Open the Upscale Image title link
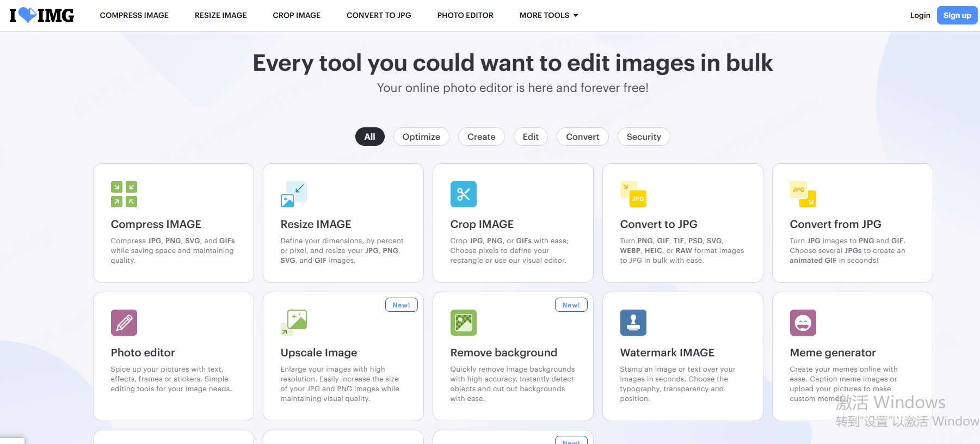The image size is (980, 444). click(319, 353)
